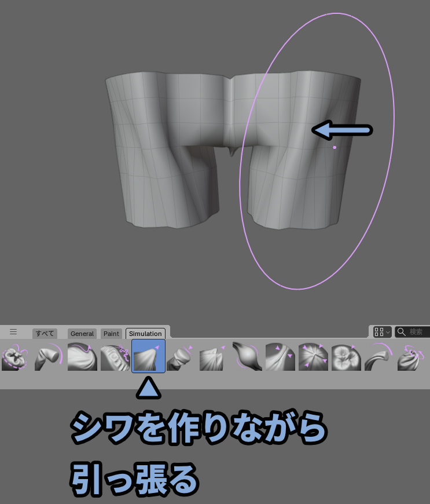The image size is (430, 504).
Task: Switch to the Paint brush tab
Action: [111, 334]
